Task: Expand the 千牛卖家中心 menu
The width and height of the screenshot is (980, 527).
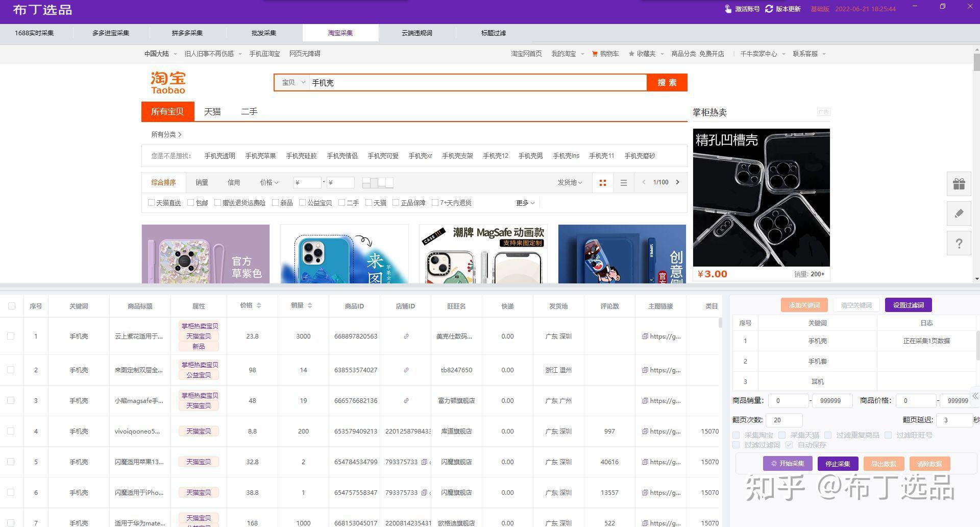Action: pos(763,54)
